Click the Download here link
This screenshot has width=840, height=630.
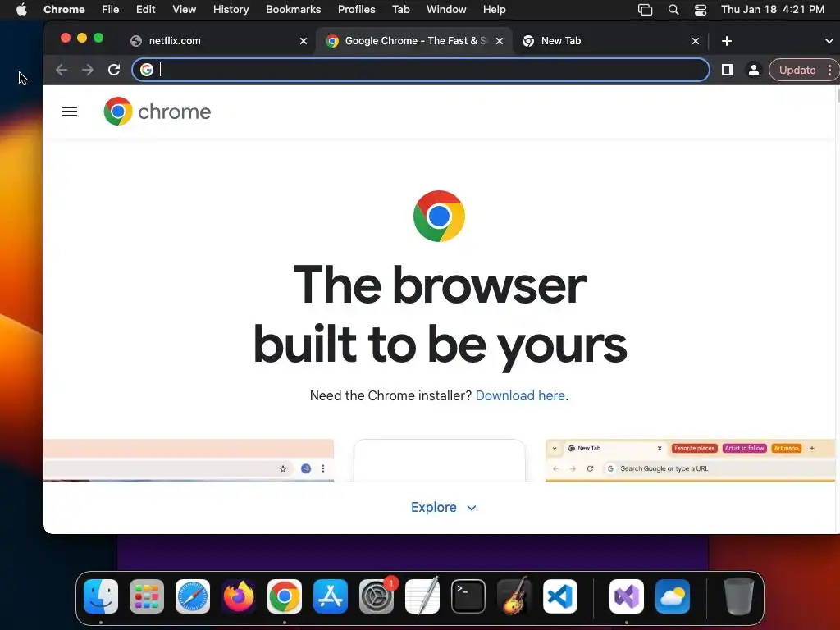coord(520,395)
